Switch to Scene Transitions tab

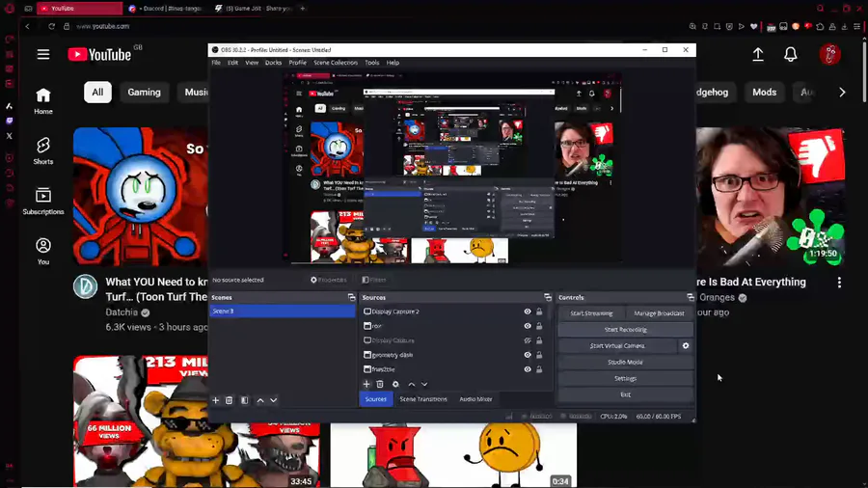(x=423, y=399)
